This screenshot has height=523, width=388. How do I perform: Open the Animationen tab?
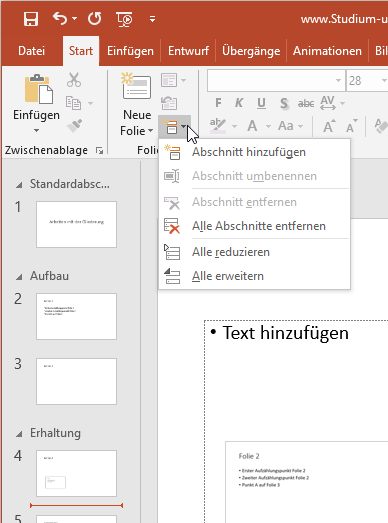(x=327, y=51)
